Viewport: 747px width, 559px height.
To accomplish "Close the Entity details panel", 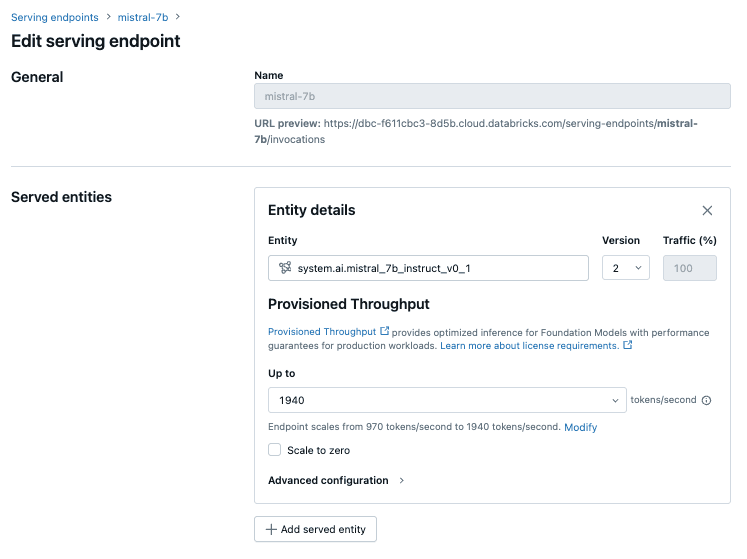I will point(707,211).
